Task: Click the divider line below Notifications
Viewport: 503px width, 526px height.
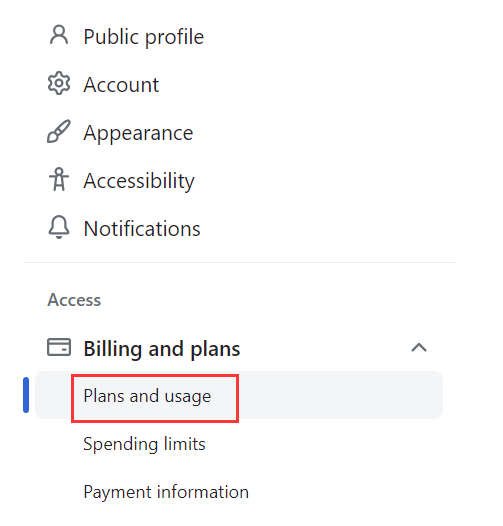Action: click(x=239, y=262)
